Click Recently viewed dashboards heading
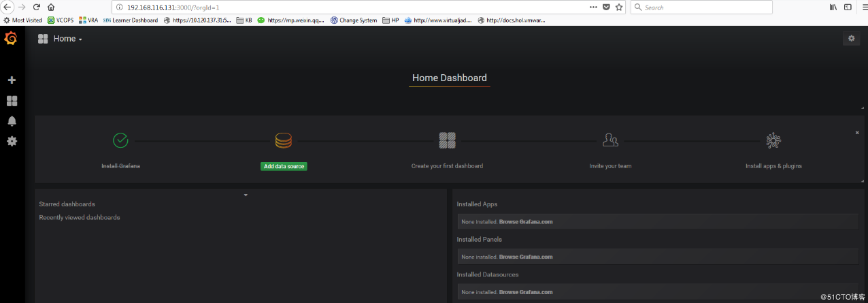 point(79,218)
